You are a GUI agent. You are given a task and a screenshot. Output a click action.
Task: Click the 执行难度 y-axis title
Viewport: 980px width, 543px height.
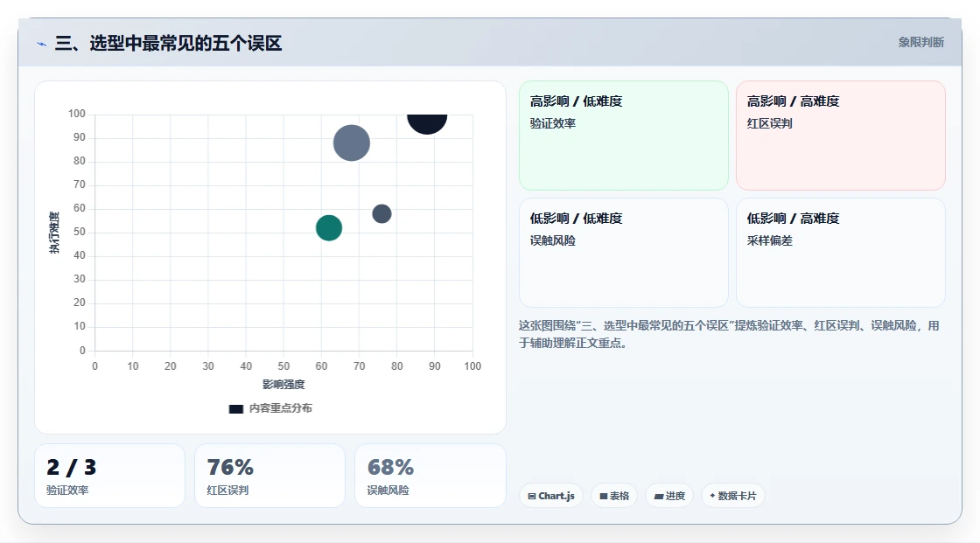(x=54, y=233)
